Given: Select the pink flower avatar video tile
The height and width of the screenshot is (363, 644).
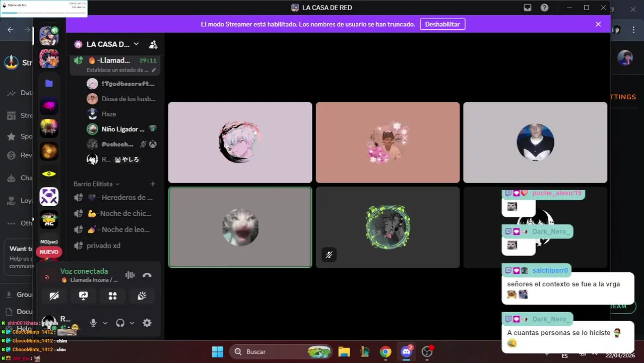Looking at the screenshot, I should (388, 142).
